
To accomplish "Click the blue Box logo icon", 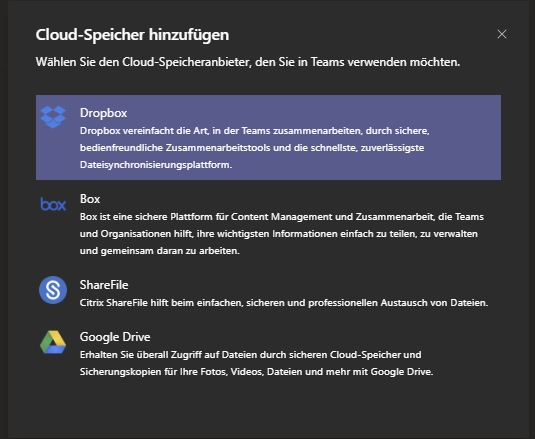I will pyautogui.click(x=53, y=204).
